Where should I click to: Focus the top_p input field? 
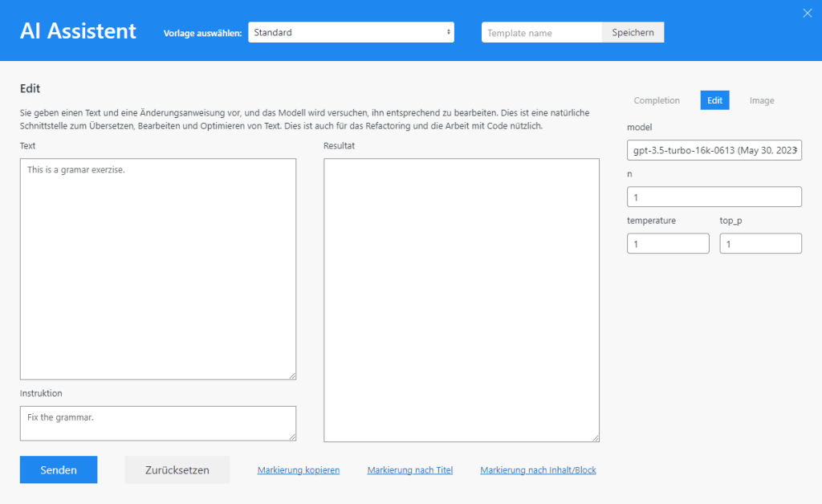pyautogui.click(x=760, y=244)
